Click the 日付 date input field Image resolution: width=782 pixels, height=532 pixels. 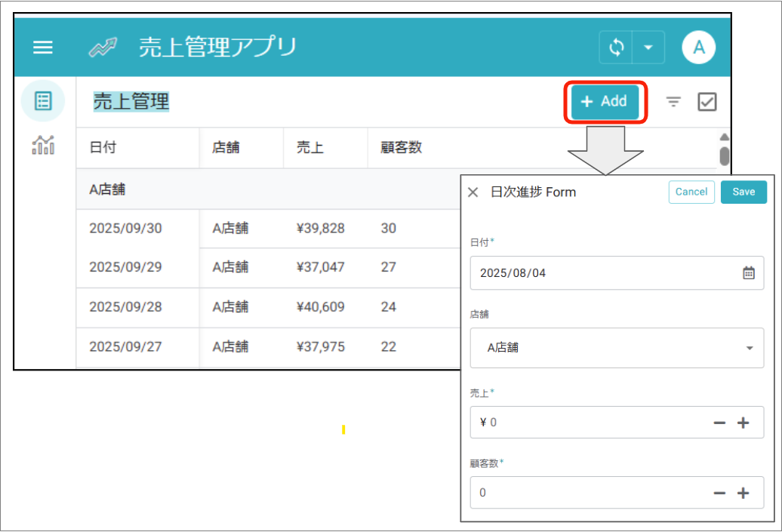617,272
